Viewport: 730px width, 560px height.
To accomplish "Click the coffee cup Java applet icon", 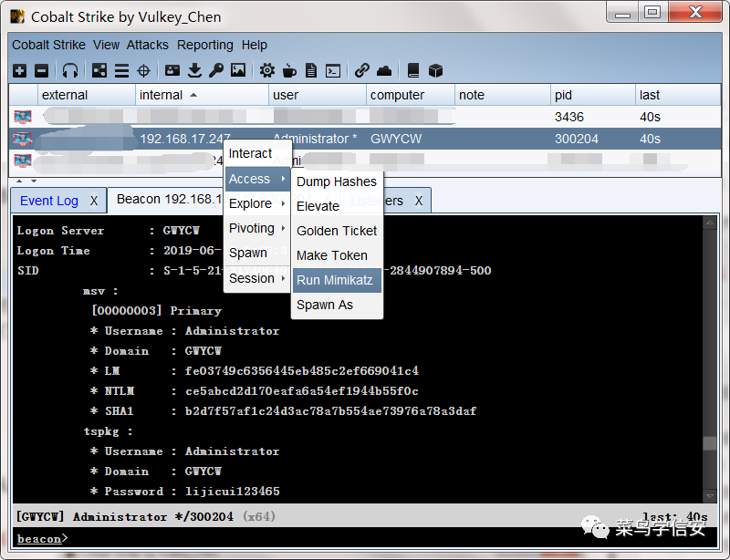I will tap(289, 71).
